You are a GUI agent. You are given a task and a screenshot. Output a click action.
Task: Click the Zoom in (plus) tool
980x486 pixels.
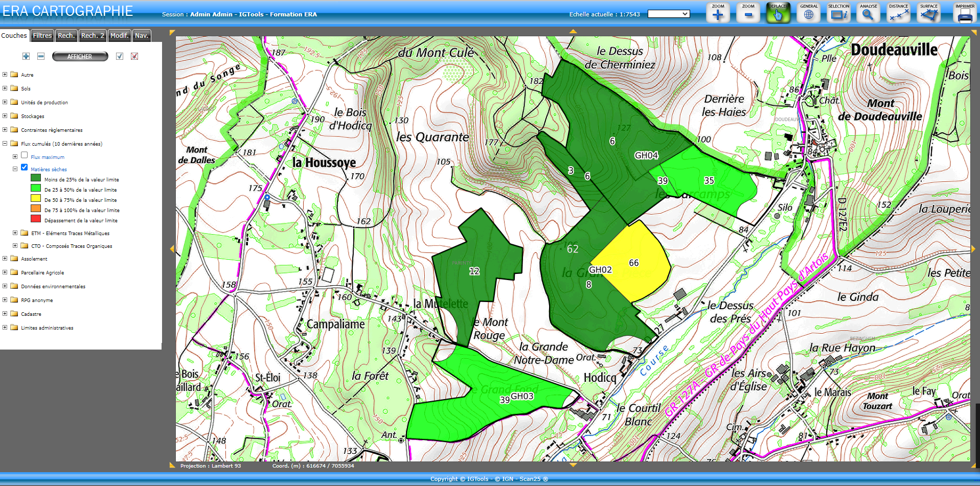(718, 14)
